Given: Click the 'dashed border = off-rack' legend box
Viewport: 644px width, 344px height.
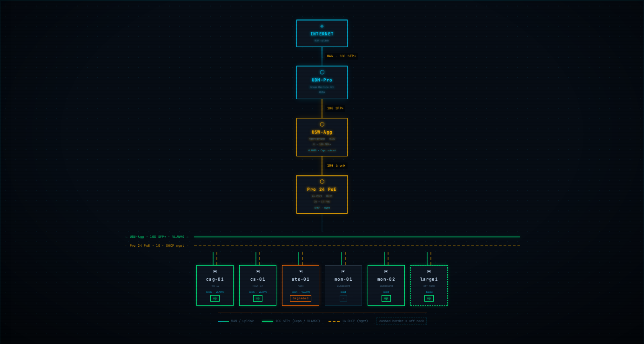Looking at the screenshot, I should (x=402, y=321).
